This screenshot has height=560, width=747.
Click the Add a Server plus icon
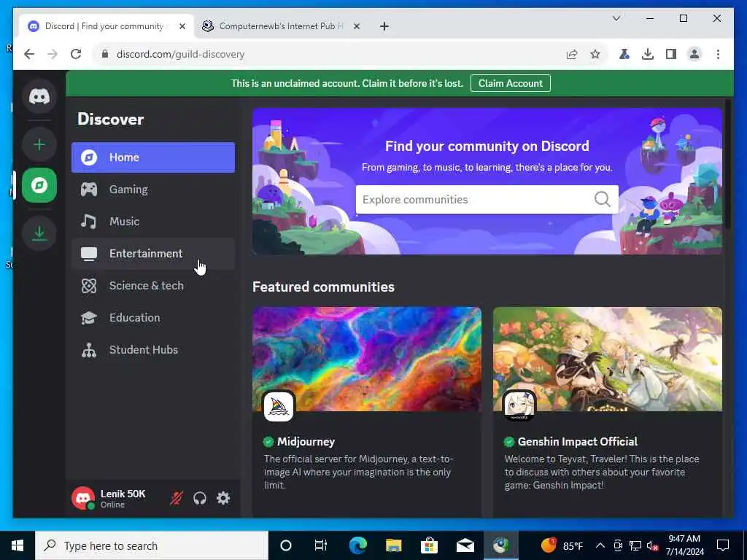39,144
